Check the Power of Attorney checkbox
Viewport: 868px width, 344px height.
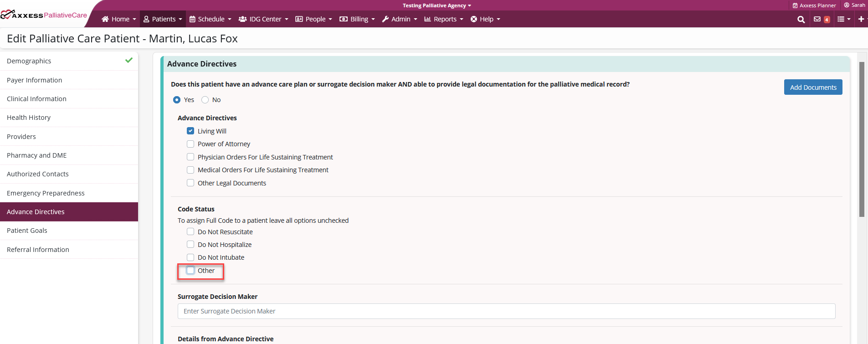pyautogui.click(x=190, y=144)
